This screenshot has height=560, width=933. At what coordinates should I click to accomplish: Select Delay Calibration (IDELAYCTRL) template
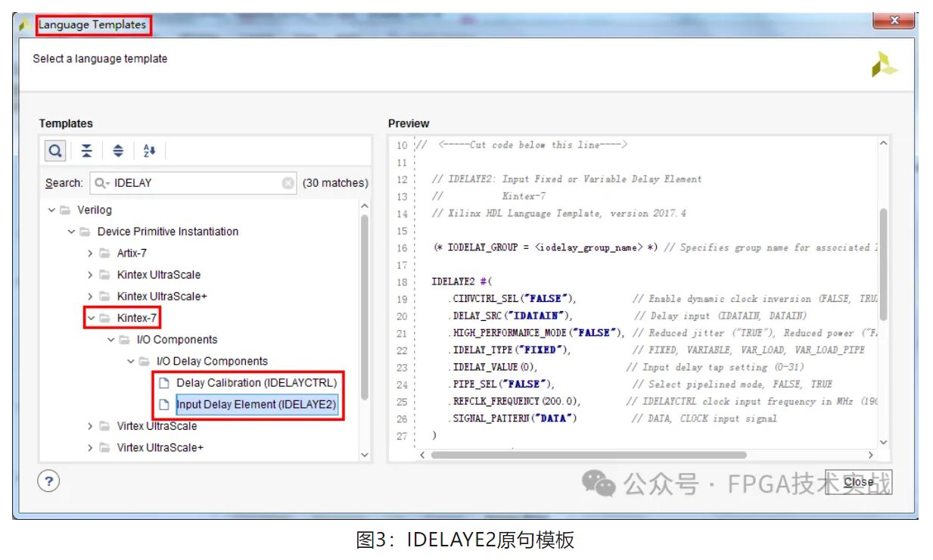(257, 383)
